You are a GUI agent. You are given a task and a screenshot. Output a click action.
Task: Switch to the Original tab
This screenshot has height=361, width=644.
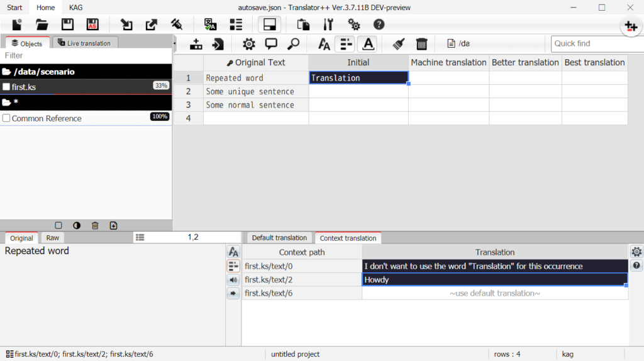click(21, 238)
